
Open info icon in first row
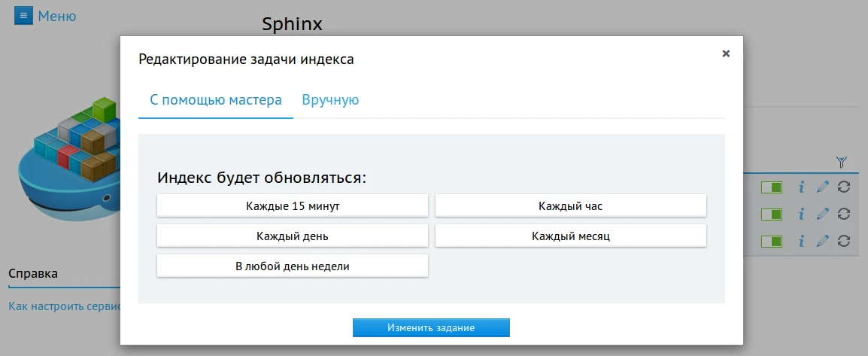[x=801, y=187]
